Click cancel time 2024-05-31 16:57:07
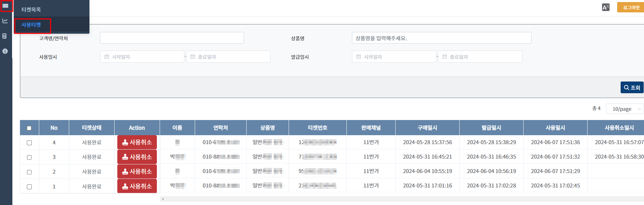 click(619, 142)
